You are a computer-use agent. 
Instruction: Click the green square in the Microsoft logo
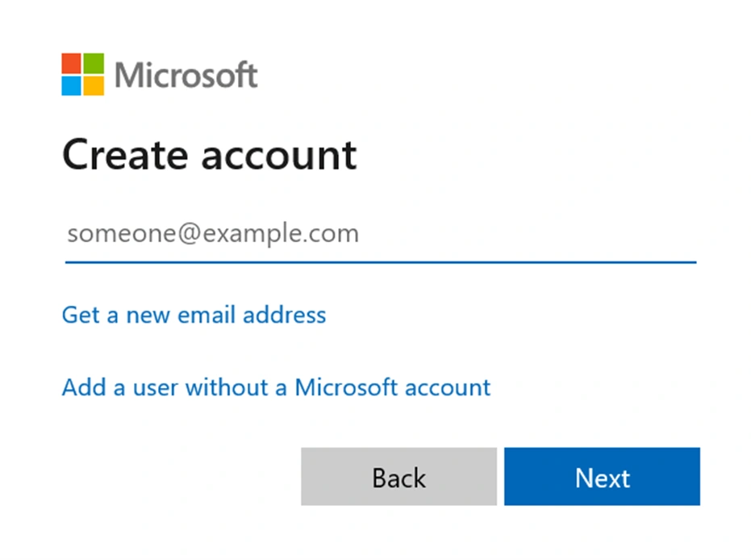tap(93, 62)
